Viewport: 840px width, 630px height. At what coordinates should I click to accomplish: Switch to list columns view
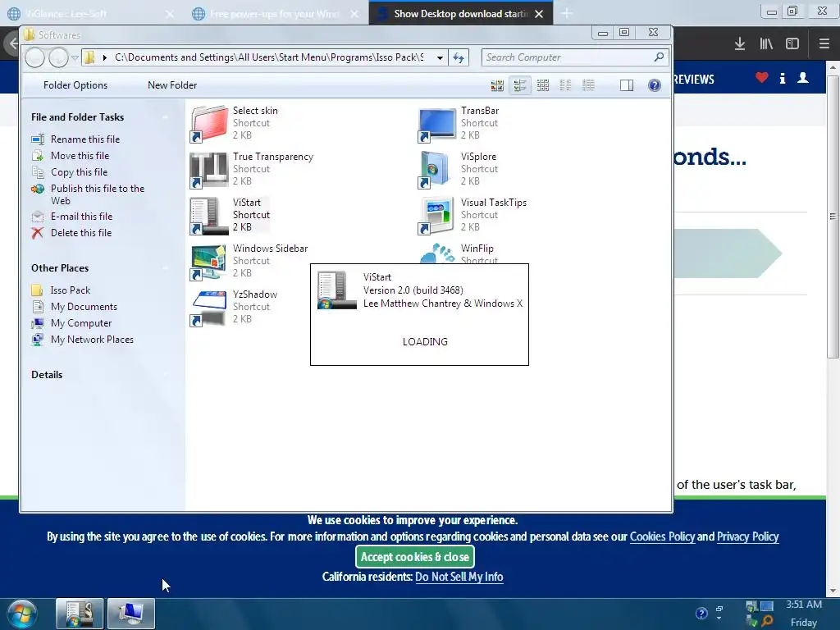click(x=565, y=85)
